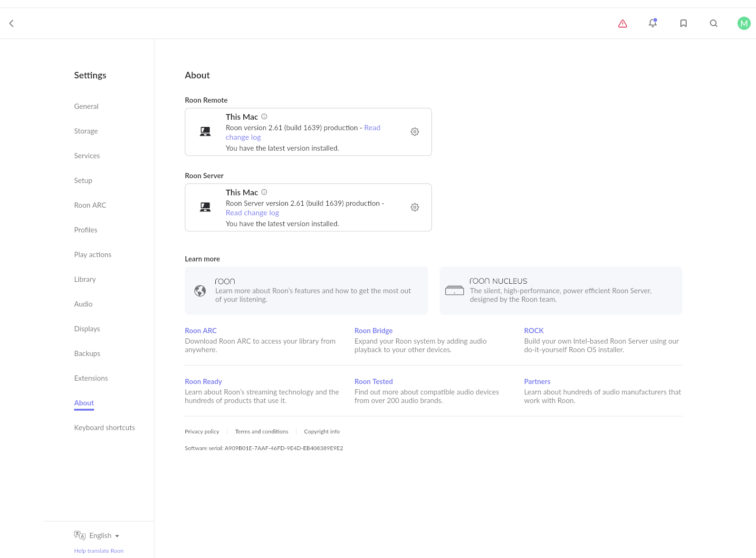Screen dimensions: 756x558
Task: Click the Roon Remote gear icon
Action: [415, 132]
